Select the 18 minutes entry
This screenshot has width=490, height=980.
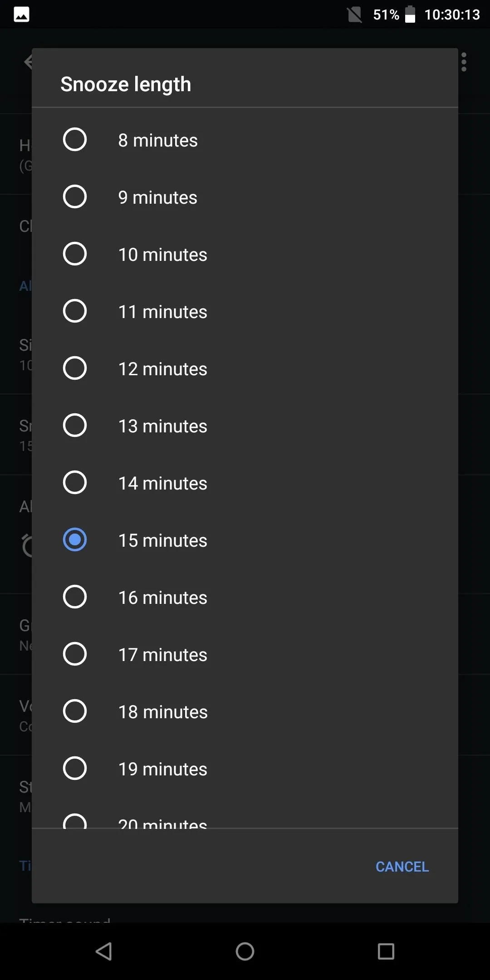[x=245, y=711]
